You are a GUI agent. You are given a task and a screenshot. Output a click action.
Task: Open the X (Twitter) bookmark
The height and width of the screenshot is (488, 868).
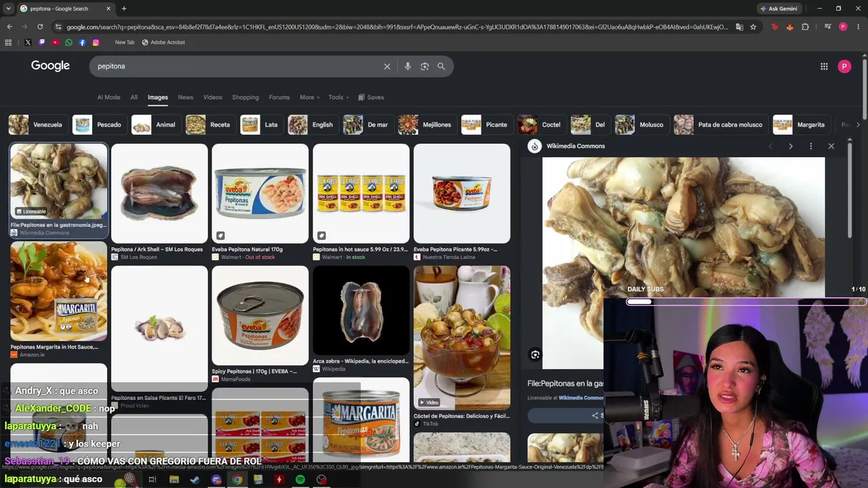coord(28,42)
